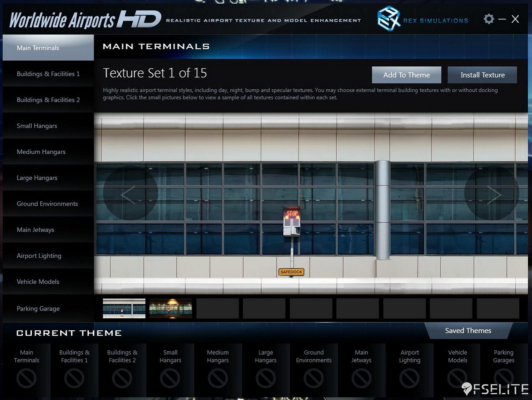This screenshot has width=532, height=400.
Task: Select Ground Environments in the sidebar
Action: coord(47,204)
